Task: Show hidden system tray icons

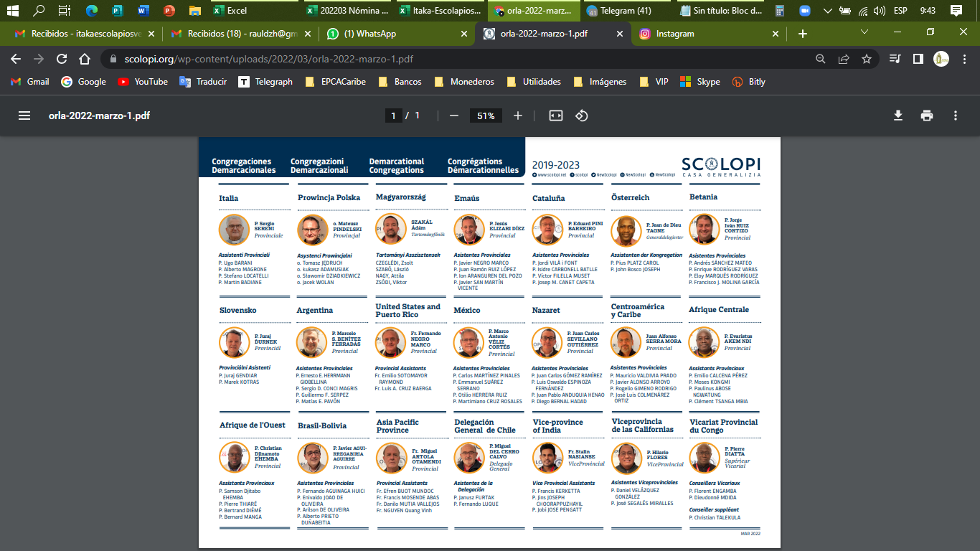Action: (827, 11)
